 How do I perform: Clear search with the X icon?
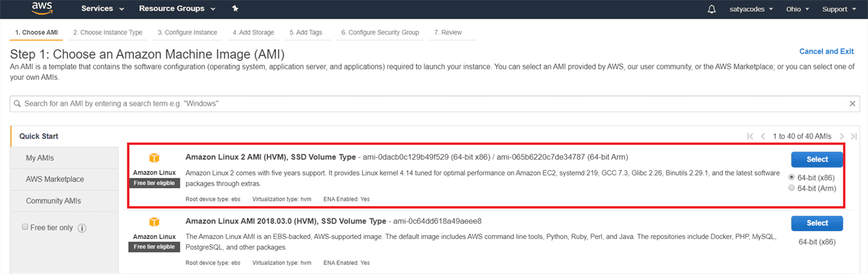pyautogui.click(x=852, y=104)
